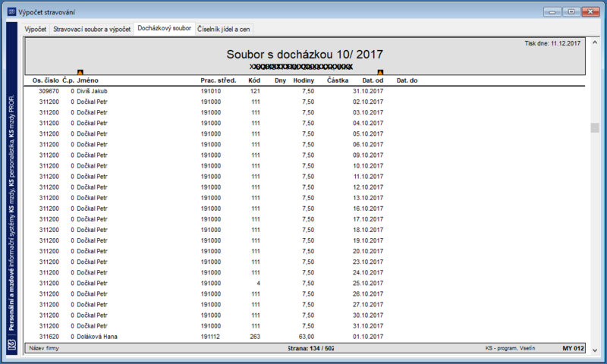Click the Kód column header
The width and height of the screenshot is (607, 364).
254,80
